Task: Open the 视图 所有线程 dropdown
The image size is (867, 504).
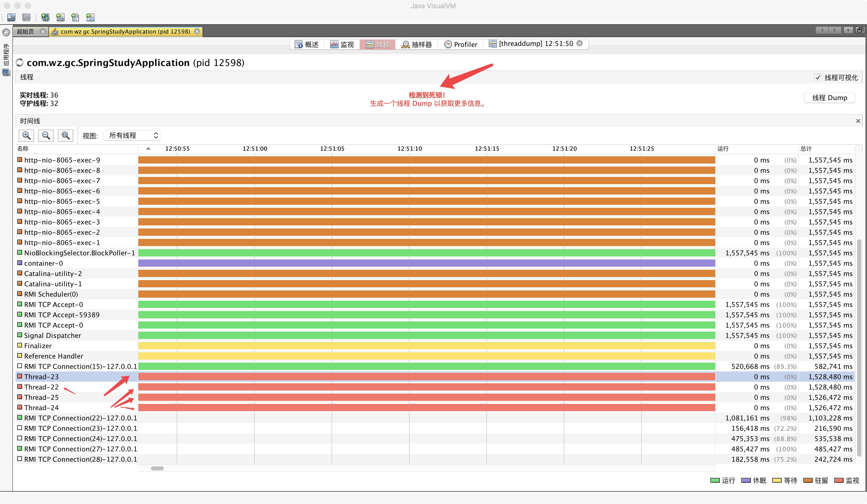Action: 132,135
